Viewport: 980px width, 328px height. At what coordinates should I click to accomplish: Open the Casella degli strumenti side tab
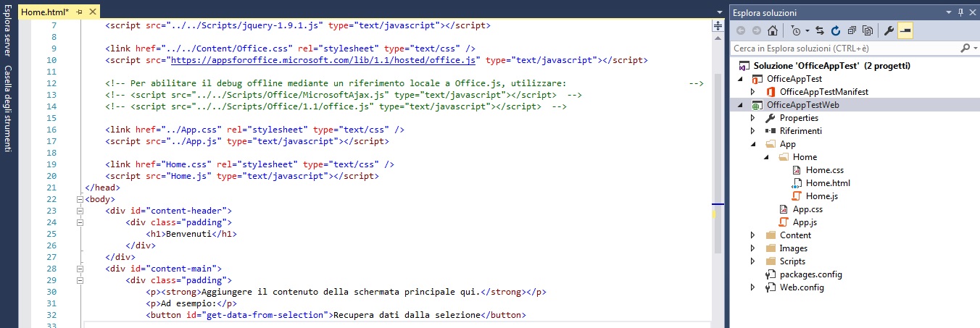[x=7, y=109]
